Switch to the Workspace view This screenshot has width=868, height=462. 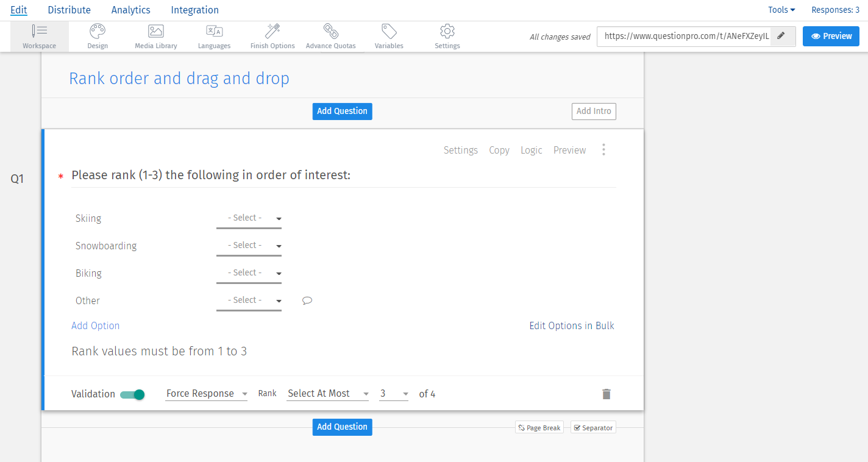[39, 36]
